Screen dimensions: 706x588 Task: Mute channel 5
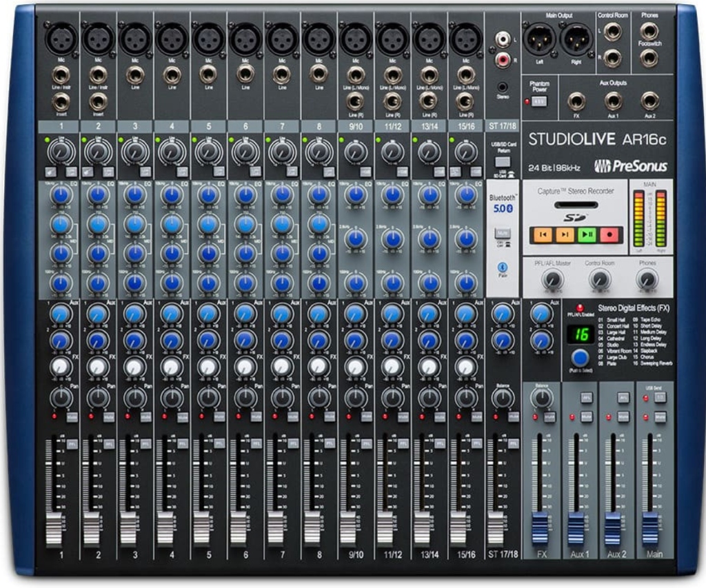click(x=219, y=417)
